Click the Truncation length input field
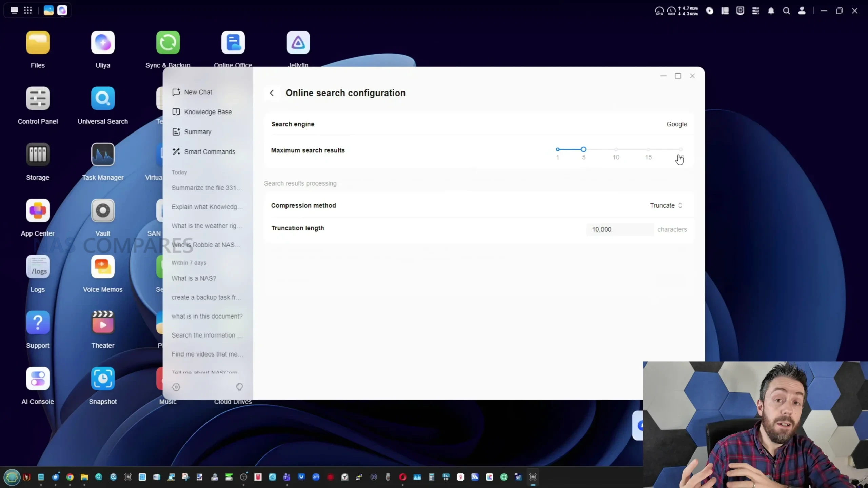 tap(619, 229)
